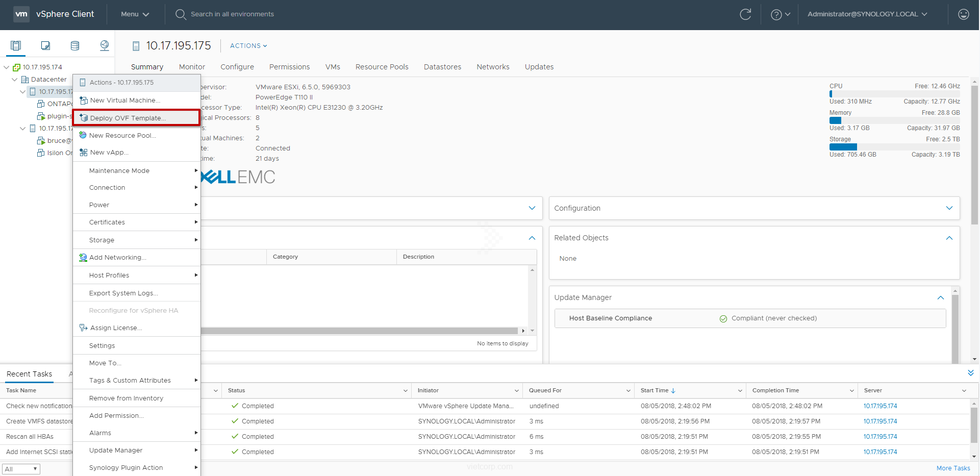Viewport: 980px width, 476px height.
Task: Choose Add Networking in the context menu
Action: [x=117, y=258]
